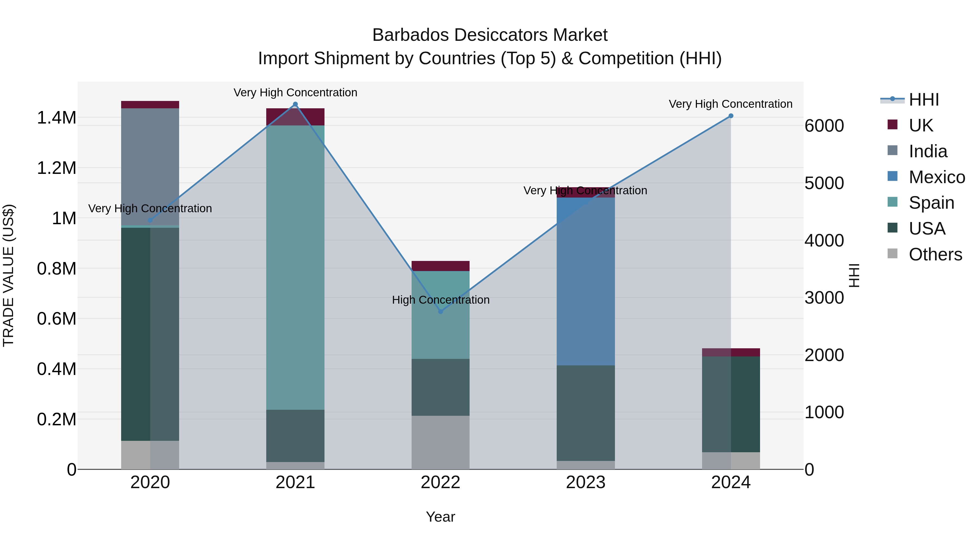Click the 2021 x-axis label
This screenshot has width=980, height=551.
295,482
